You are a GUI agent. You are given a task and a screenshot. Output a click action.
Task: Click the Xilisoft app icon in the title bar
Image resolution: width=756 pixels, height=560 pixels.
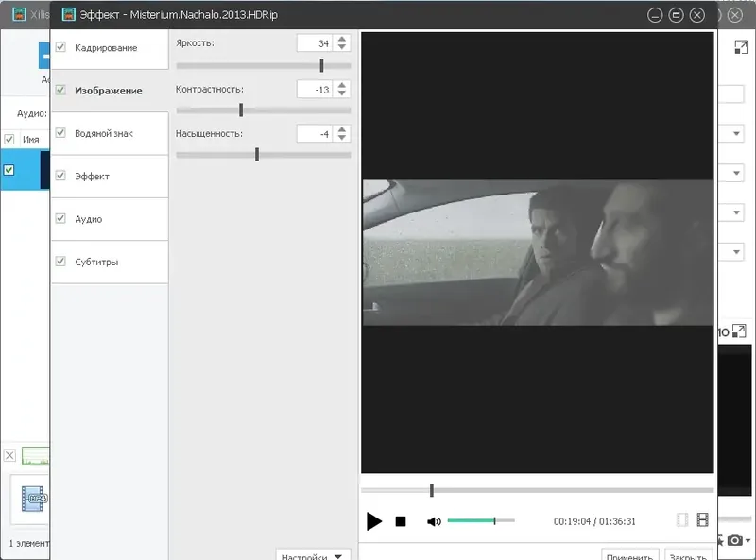coord(19,14)
